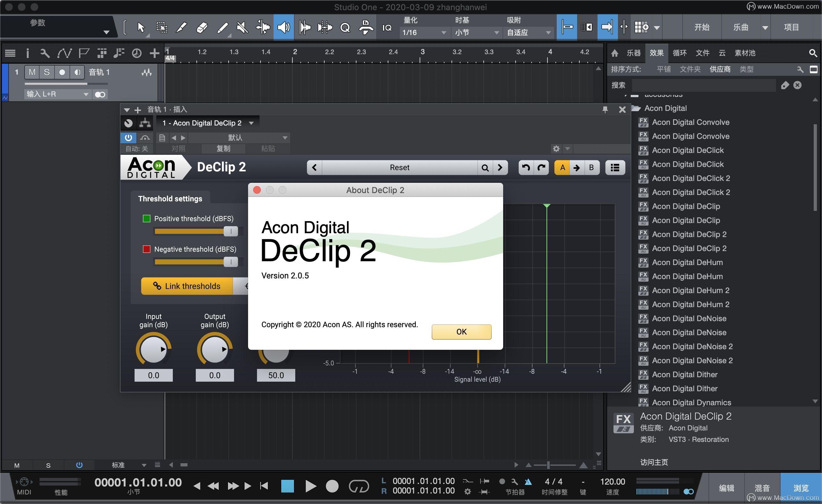This screenshot has width=822, height=504.
Task: Toggle the M mute button on track 1
Action: click(x=31, y=72)
